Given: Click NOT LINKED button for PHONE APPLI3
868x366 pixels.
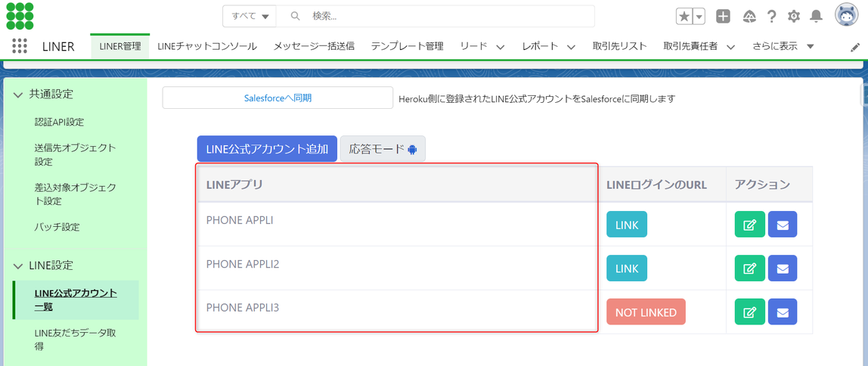Looking at the screenshot, I should click(x=646, y=312).
